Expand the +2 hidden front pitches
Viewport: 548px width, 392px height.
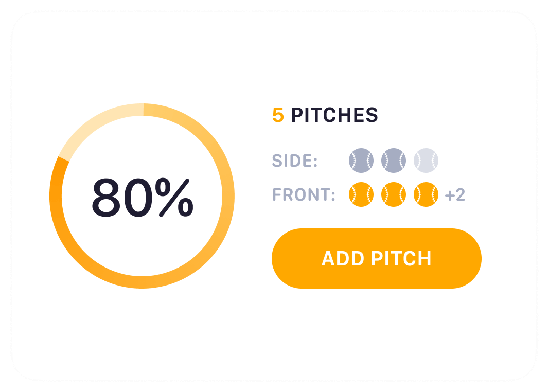pyautogui.click(x=455, y=195)
